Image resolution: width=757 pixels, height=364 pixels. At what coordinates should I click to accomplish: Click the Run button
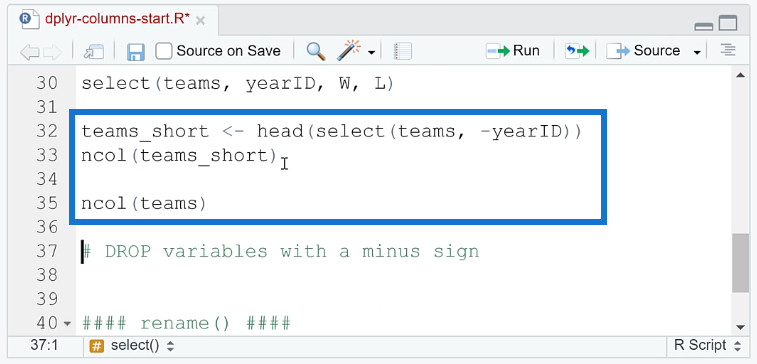(513, 51)
